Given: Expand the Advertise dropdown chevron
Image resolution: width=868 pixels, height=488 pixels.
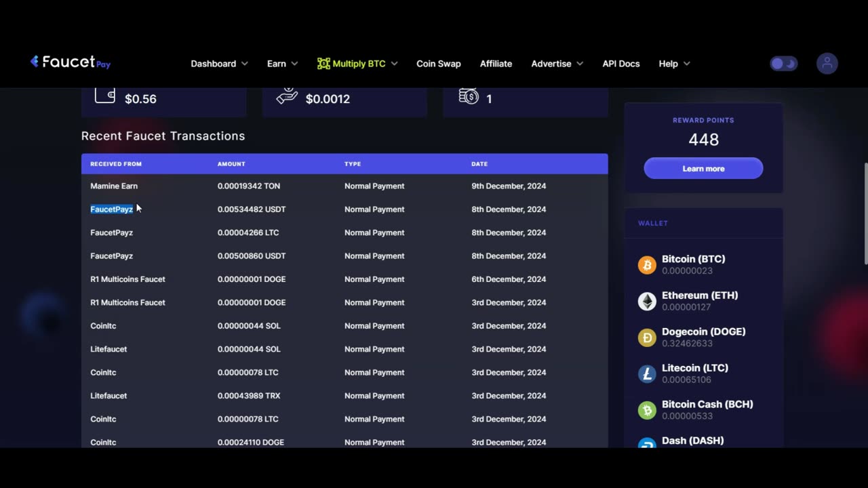Looking at the screenshot, I should 580,64.
